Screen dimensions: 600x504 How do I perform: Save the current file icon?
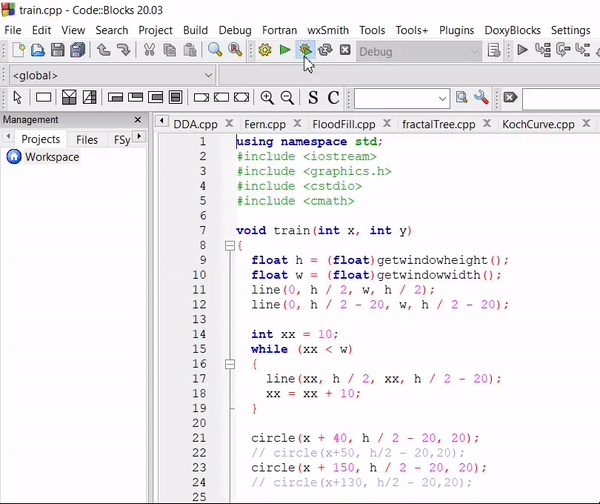pyautogui.click(x=58, y=50)
